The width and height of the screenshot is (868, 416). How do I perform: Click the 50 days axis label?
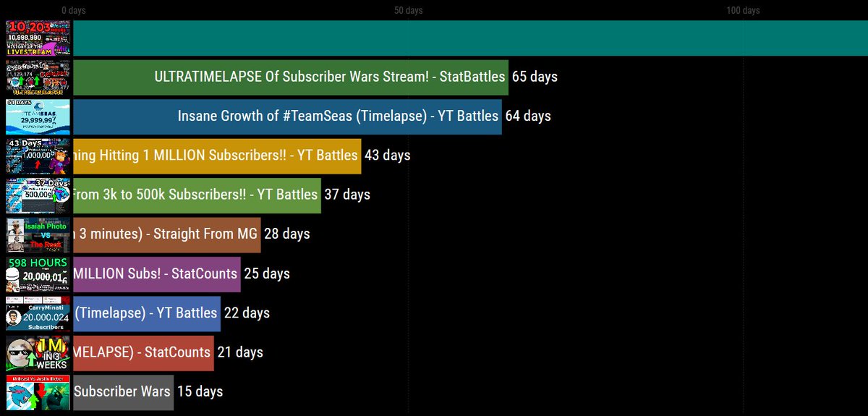tap(409, 11)
